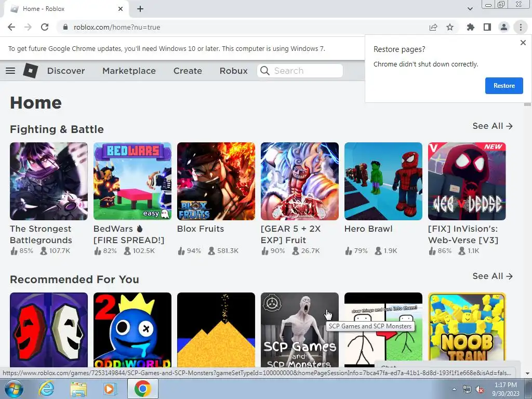Open the draw things stickman game thumbnail
Viewport: 532px width, 399px height.
(383, 330)
